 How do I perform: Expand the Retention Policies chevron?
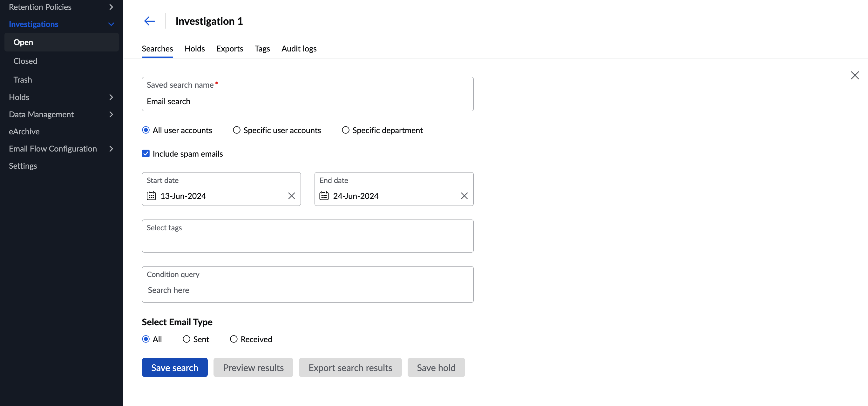[111, 7]
